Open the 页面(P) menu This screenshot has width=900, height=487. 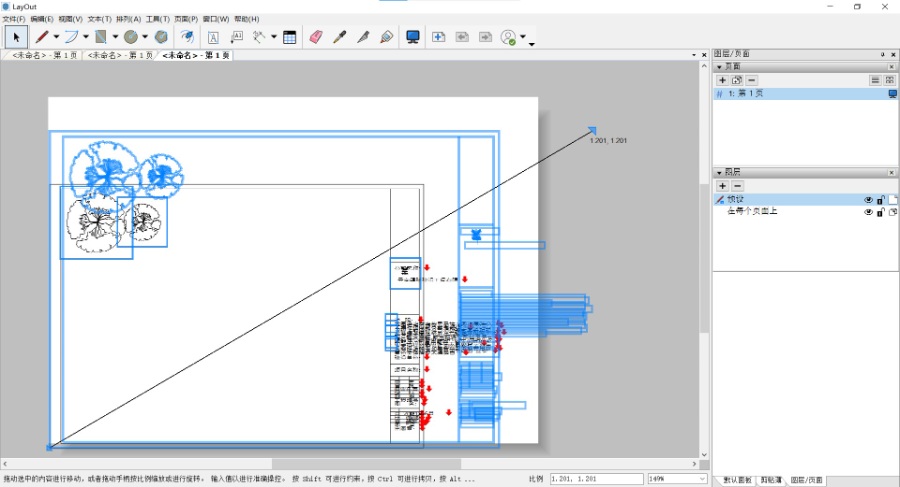click(x=186, y=19)
